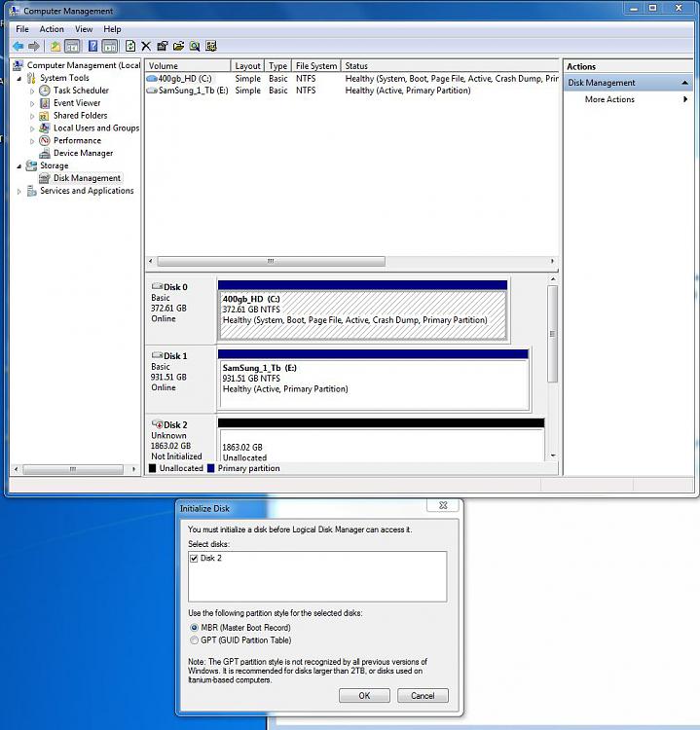Click the volume list horizontal scrollbar thumb
The width and height of the screenshot is (700, 730).
[271, 261]
